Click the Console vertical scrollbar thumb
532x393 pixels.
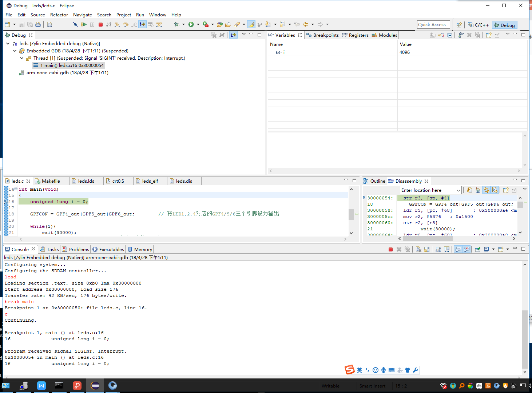[x=524, y=340]
